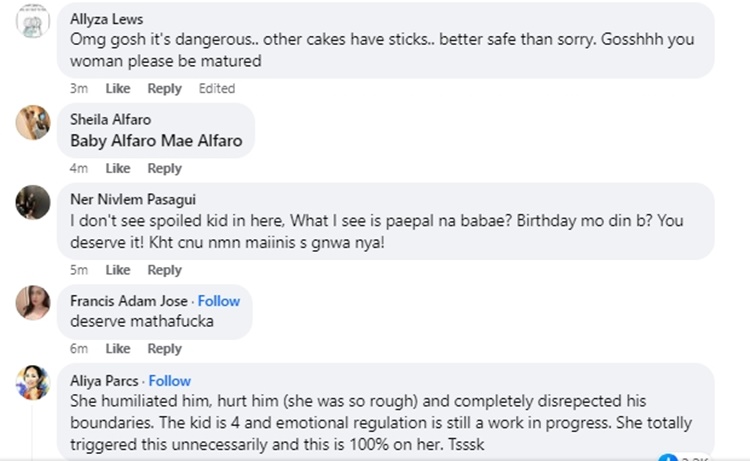
Task: Follow Francis Adam Jose
Action: tap(219, 301)
